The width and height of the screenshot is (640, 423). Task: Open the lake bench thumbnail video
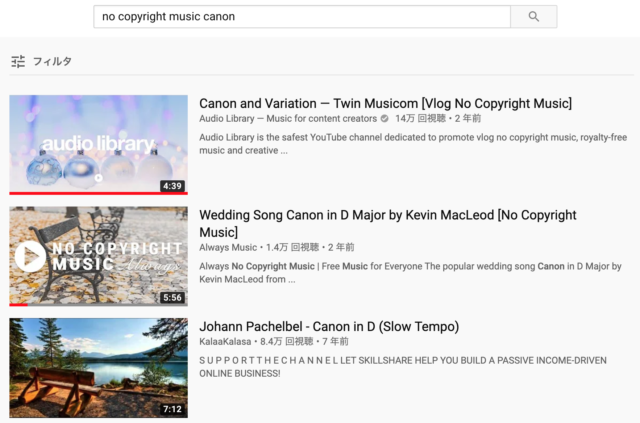point(98,367)
